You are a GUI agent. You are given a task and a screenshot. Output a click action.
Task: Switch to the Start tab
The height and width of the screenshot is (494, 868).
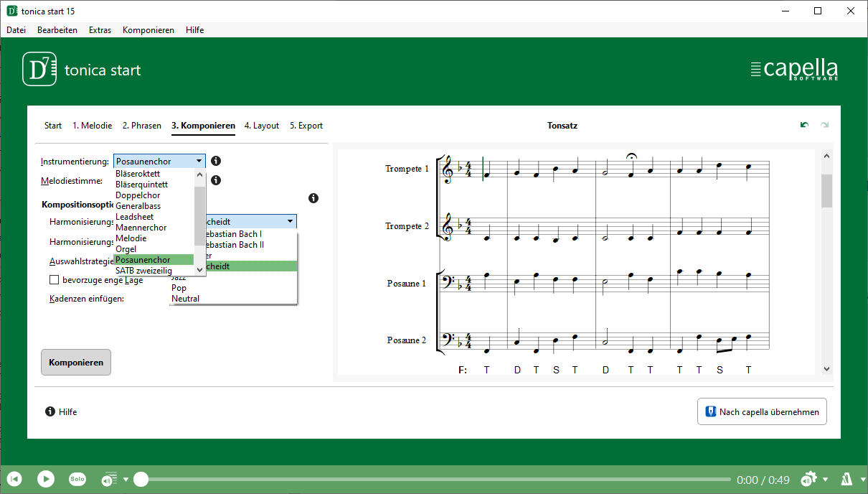click(x=53, y=126)
